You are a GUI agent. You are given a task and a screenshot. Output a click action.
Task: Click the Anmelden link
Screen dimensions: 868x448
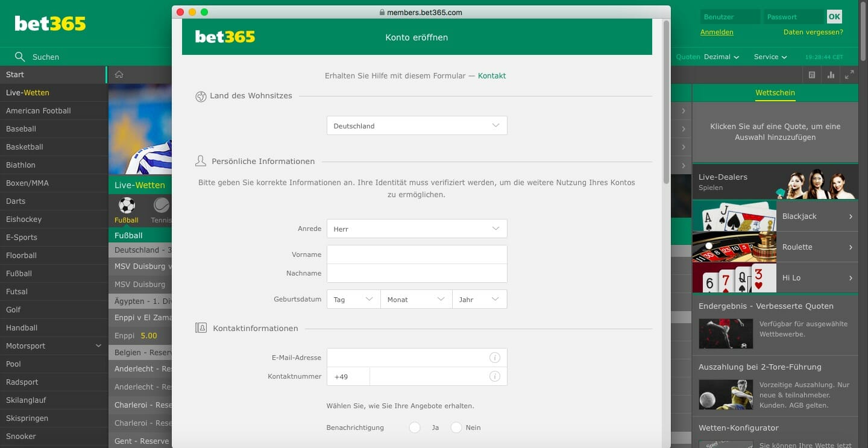tap(717, 32)
